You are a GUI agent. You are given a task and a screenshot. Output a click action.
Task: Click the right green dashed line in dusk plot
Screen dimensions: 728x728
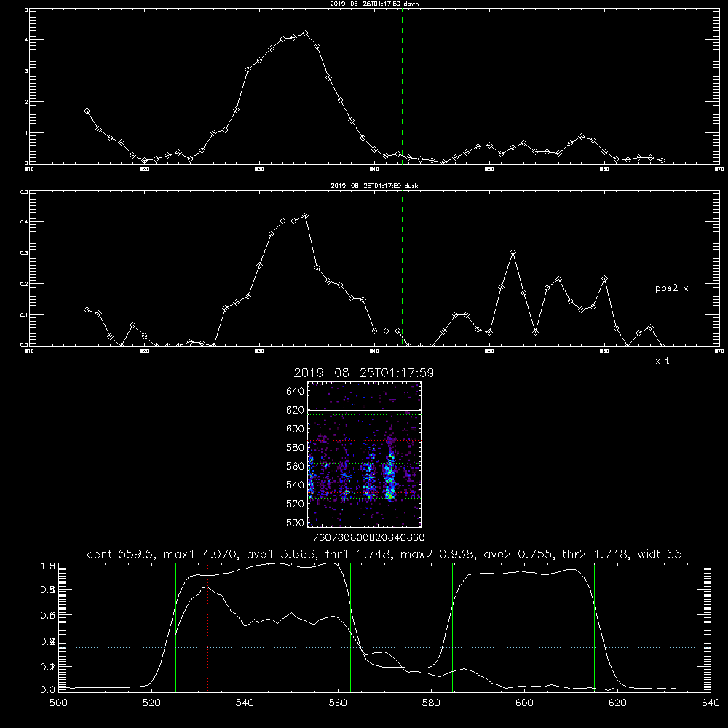click(x=402, y=268)
